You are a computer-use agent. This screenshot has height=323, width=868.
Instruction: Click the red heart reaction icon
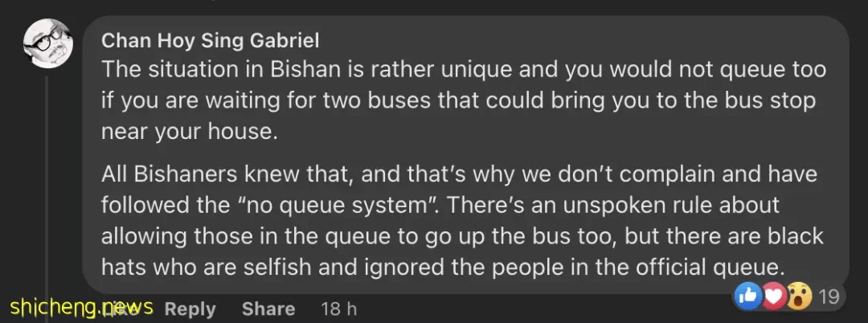pyautogui.click(x=773, y=297)
